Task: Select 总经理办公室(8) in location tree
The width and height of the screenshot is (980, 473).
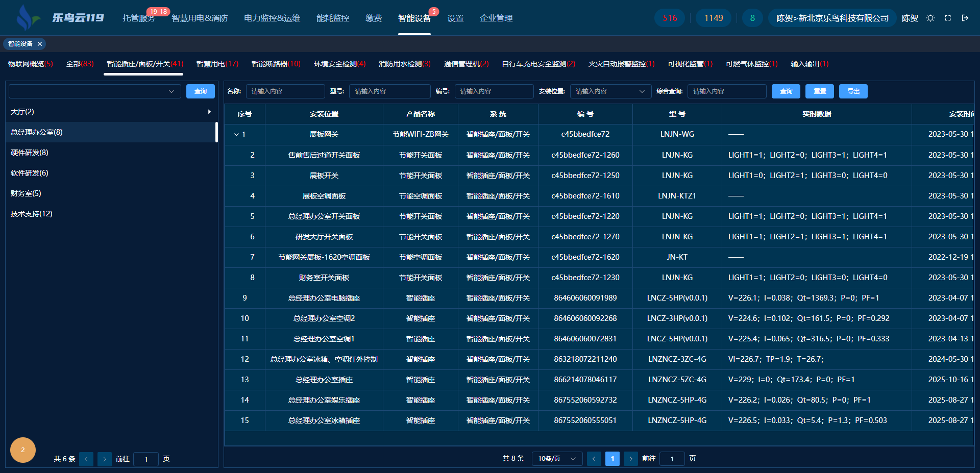Action: [111, 132]
